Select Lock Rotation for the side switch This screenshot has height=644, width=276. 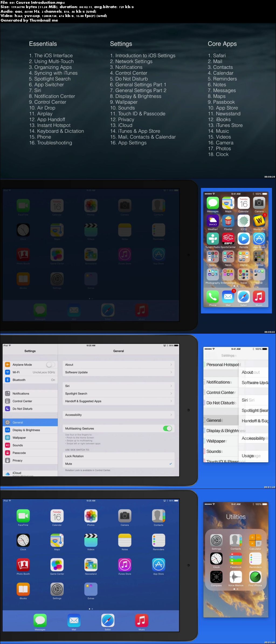(119, 456)
